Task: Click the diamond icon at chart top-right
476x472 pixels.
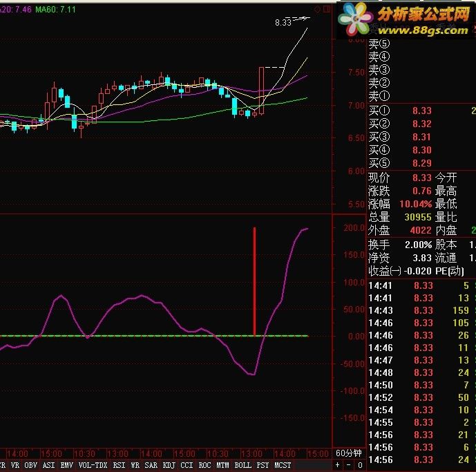Action: 317,10
